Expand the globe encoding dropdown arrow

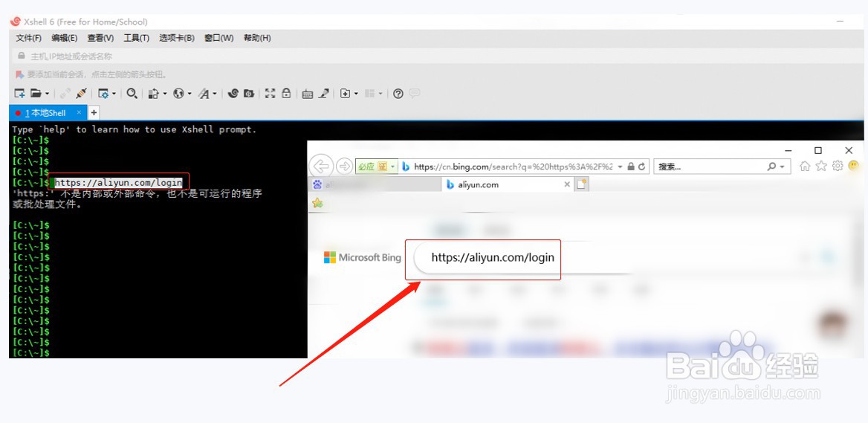[190, 94]
